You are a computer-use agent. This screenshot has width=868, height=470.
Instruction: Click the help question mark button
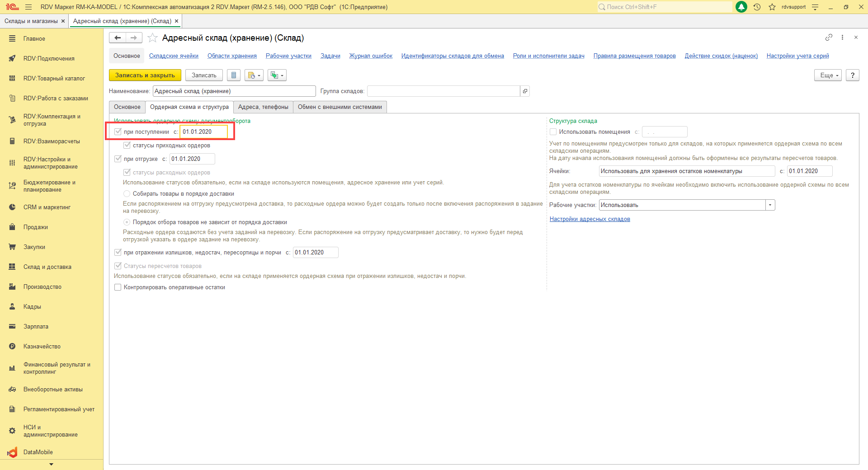(852, 75)
